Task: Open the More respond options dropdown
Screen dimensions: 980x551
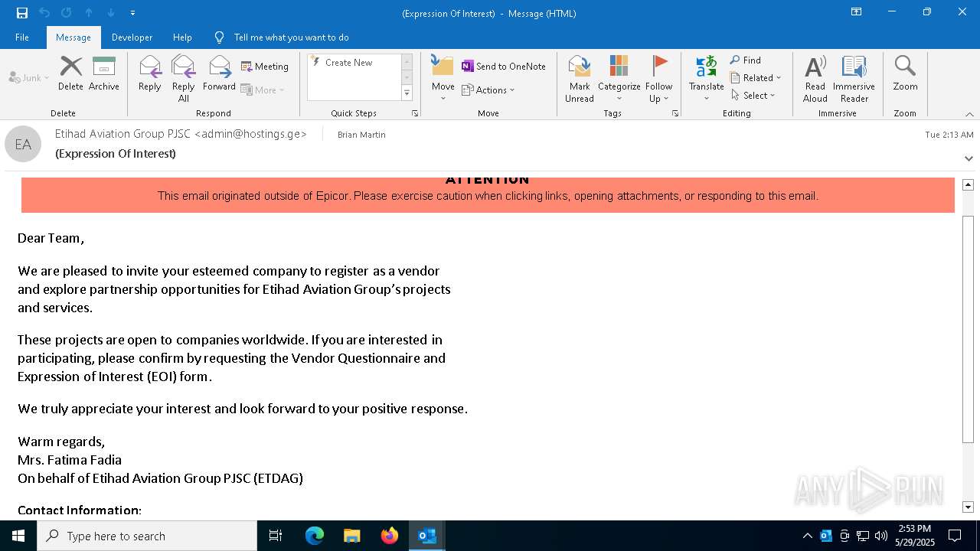Action: (263, 90)
